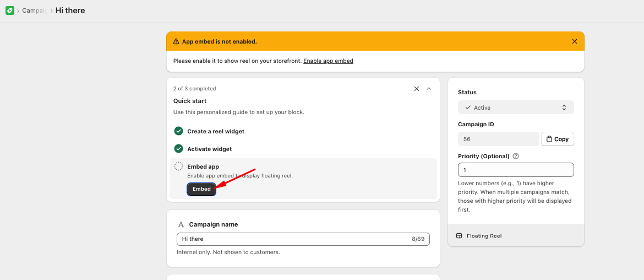644x280 pixels.
Task: Click the warning triangle icon in banner
Action: [x=176, y=41]
